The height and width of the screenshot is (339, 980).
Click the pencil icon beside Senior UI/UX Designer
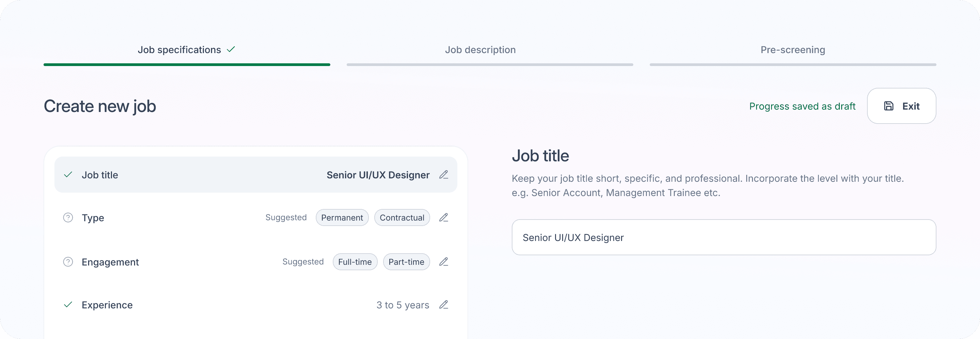pyautogui.click(x=444, y=175)
